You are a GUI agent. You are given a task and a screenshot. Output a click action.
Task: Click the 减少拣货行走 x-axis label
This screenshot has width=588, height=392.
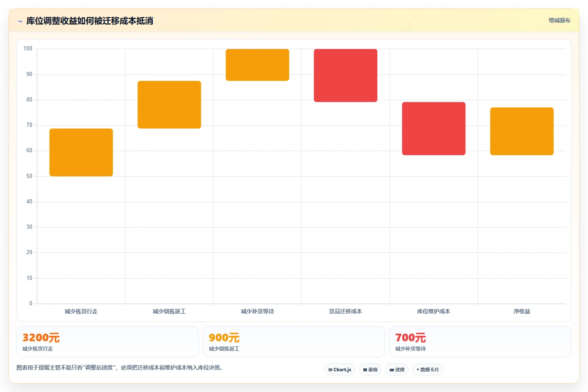pos(81,311)
